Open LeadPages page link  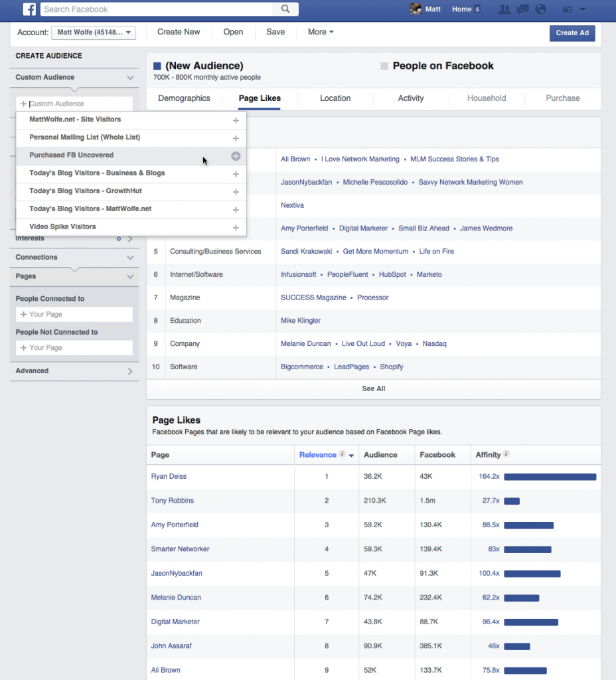tap(352, 367)
